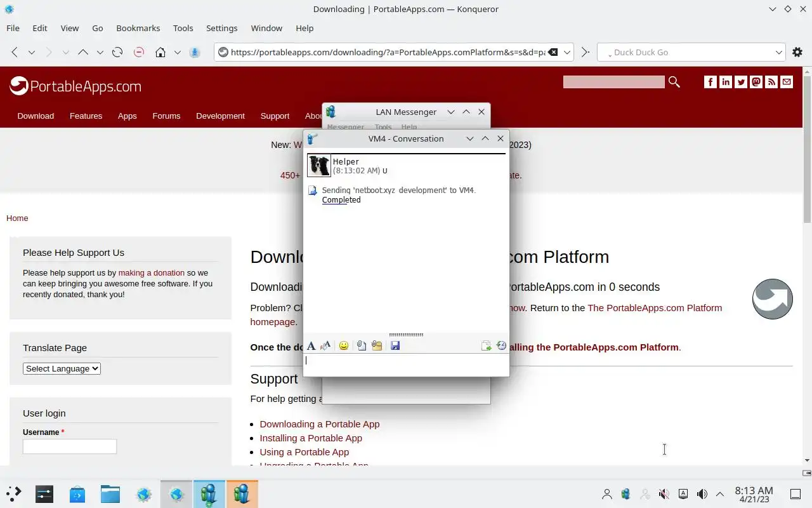This screenshot has height=508, width=812.
Task: Open the View menu in Konqueror
Action: click(x=70, y=28)
